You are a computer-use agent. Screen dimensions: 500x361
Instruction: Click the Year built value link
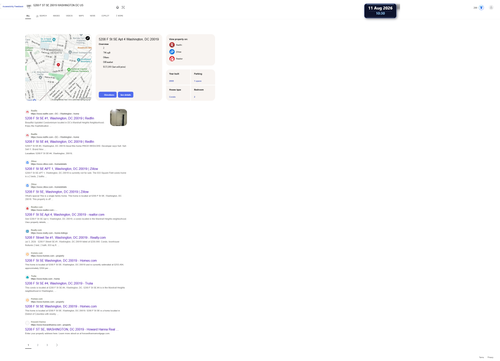171,81
